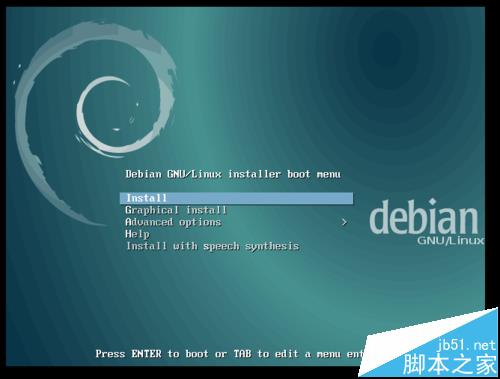Click the arrow beside Advanced options
This screenshot has width=500, height=379.
[x=344, y=222]
